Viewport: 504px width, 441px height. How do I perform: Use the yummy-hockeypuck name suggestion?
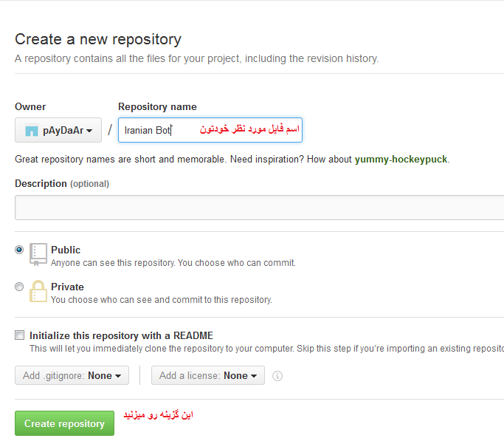[x=401, y=159]
